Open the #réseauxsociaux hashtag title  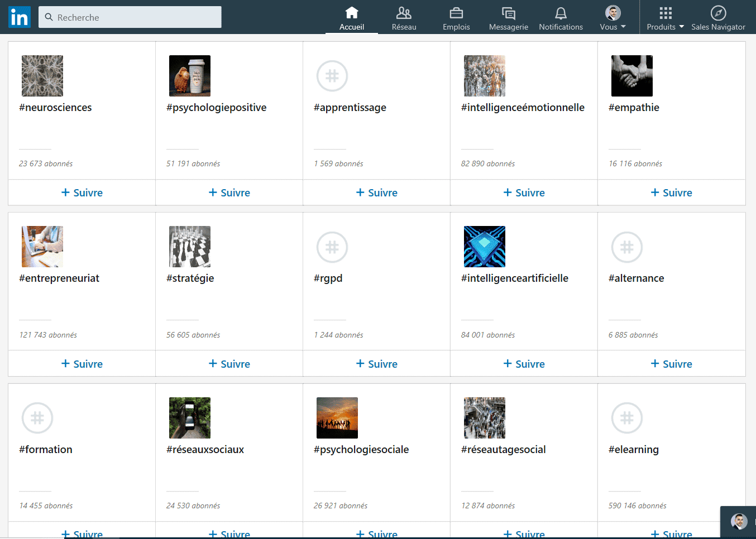205,450
